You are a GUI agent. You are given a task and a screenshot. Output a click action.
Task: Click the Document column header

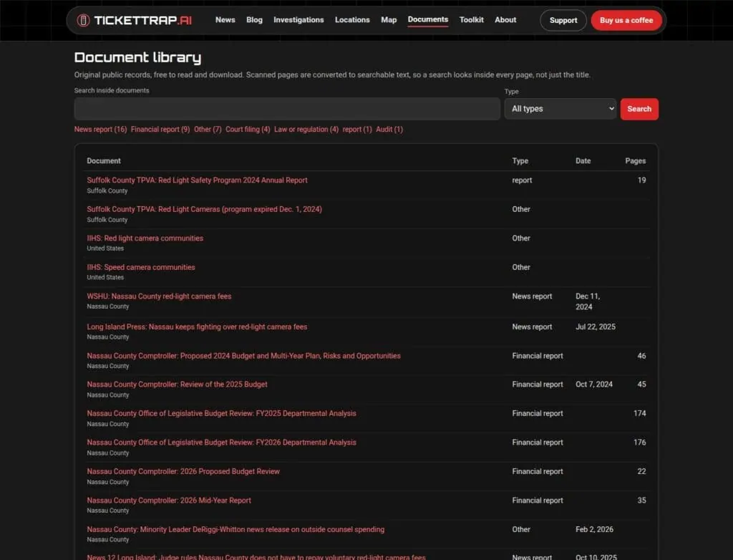pos(104,160)
